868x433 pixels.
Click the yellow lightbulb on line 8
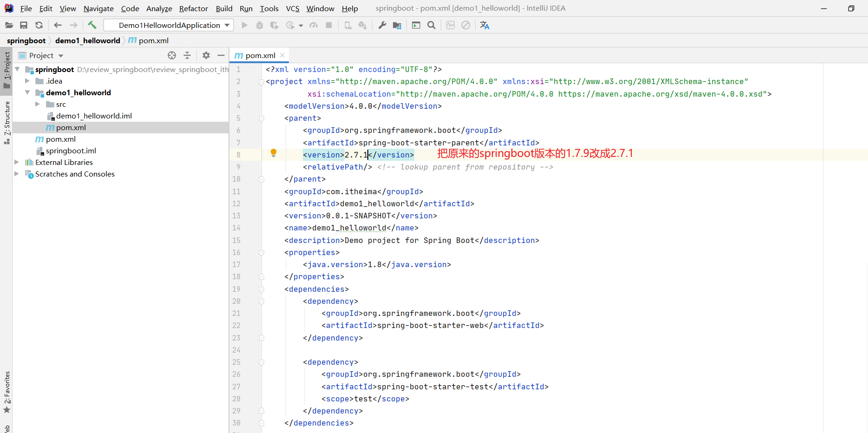274,153
